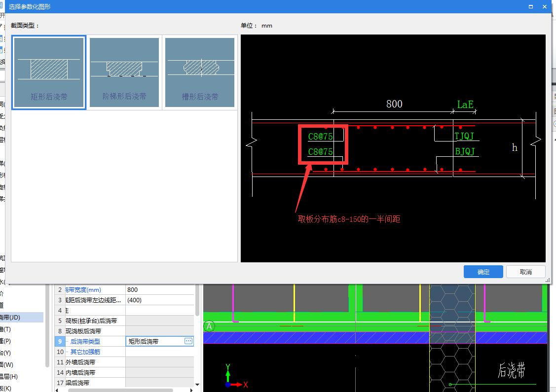The width and height of the screenshot is (556, 392).
Task: Click the 800 width value cell
Action: tap(159, 289)
